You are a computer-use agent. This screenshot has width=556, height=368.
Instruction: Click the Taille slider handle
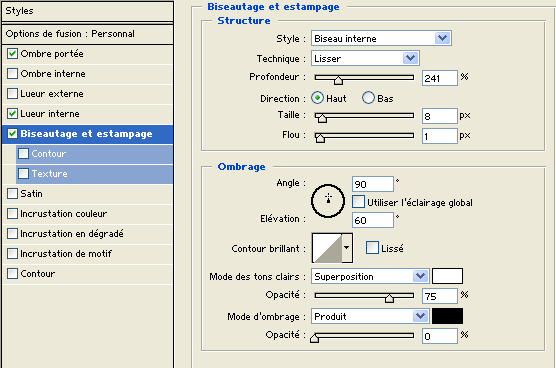322,118
